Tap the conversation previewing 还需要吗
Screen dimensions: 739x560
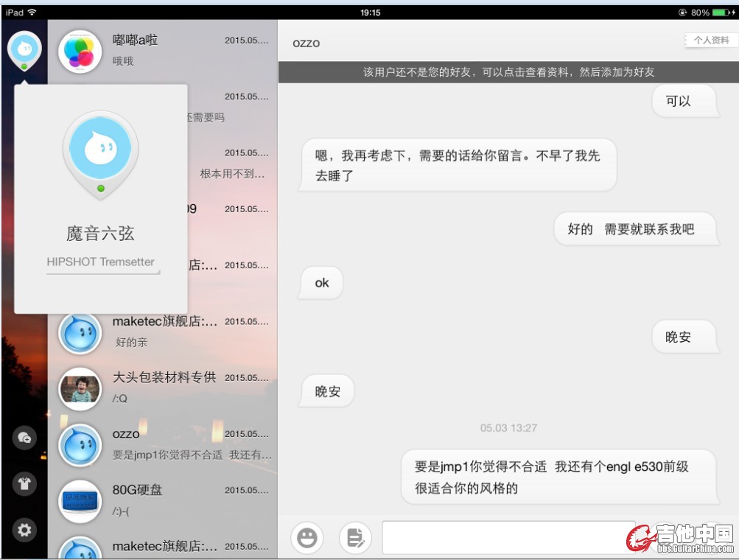pos(232,107)
